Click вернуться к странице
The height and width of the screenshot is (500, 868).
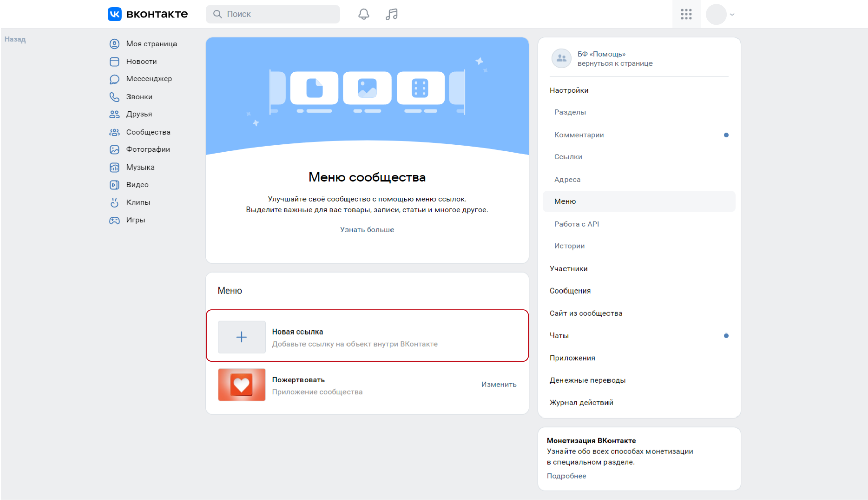click(615, 64)
